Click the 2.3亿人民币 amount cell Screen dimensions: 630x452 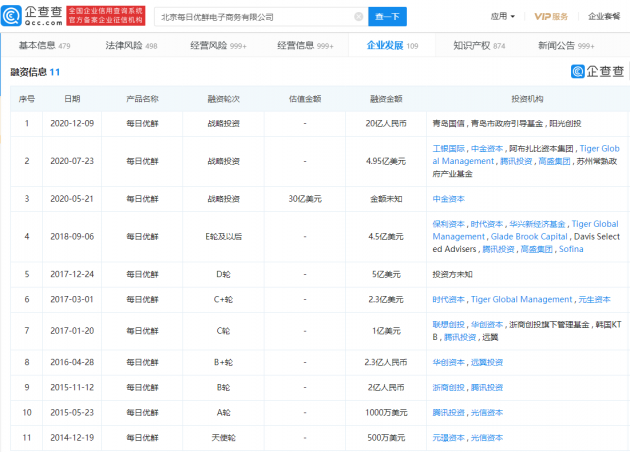pos(386,362)
